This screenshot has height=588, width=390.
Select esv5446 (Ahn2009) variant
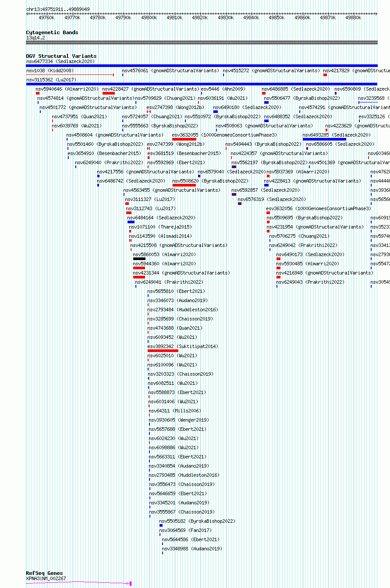(223, 89)
